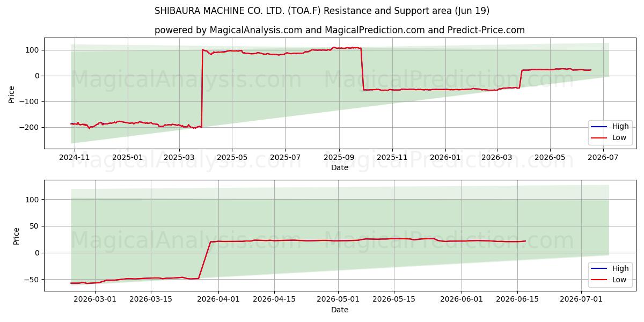Click the upper chart '2026-03' date tick

tap(496, 157)
